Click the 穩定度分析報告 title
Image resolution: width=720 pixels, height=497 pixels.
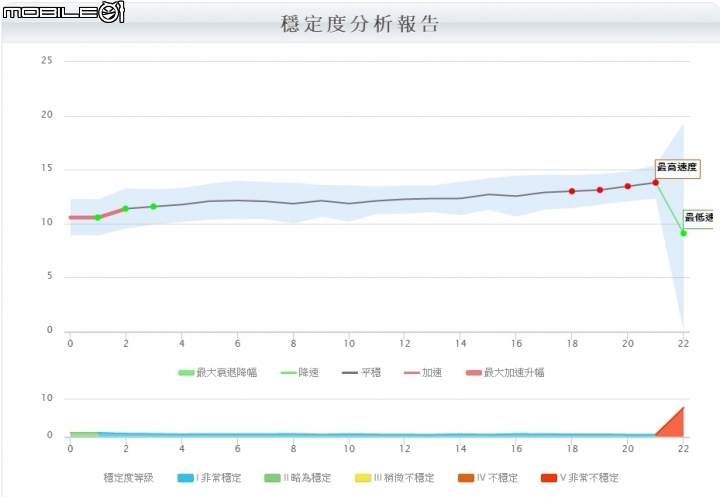pos(360,24)
